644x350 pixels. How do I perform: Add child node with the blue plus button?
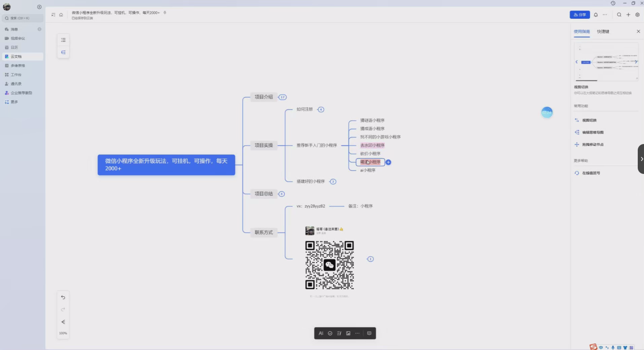(388, 162)
